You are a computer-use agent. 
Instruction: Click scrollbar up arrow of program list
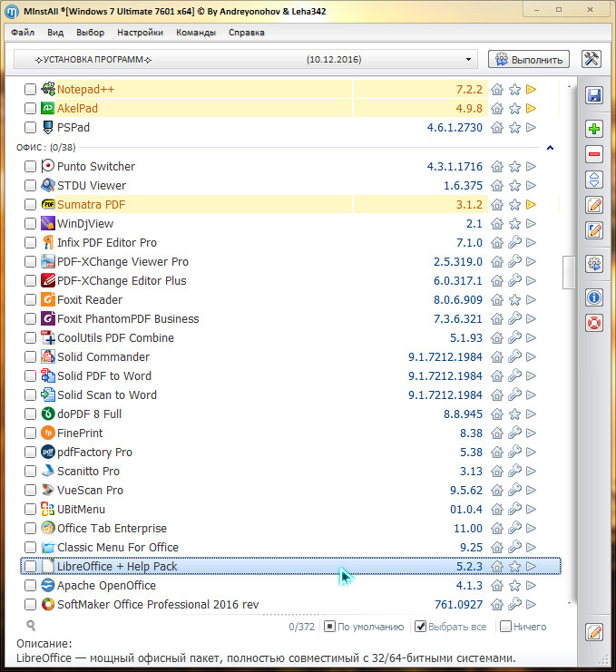(569, 86)
